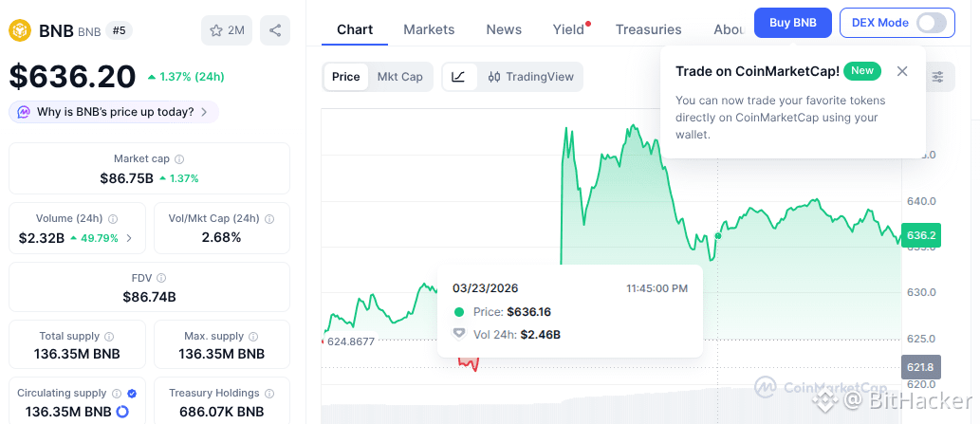Switch to TradingView chart
Viewport: 980px width, 424px height.
[530, 77]
